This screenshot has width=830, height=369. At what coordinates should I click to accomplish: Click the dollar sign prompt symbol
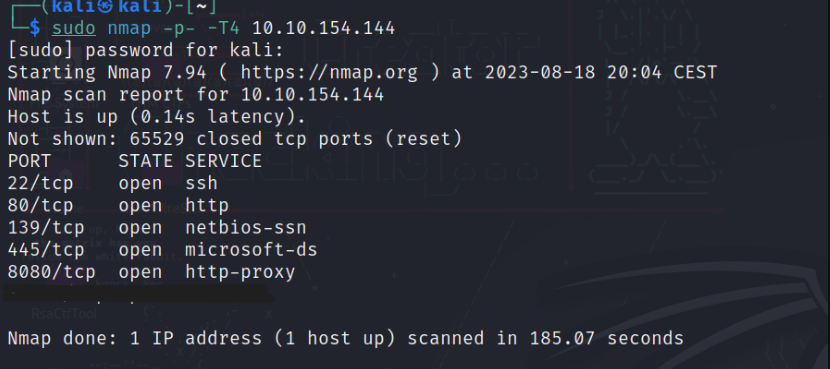coord(34,28)
